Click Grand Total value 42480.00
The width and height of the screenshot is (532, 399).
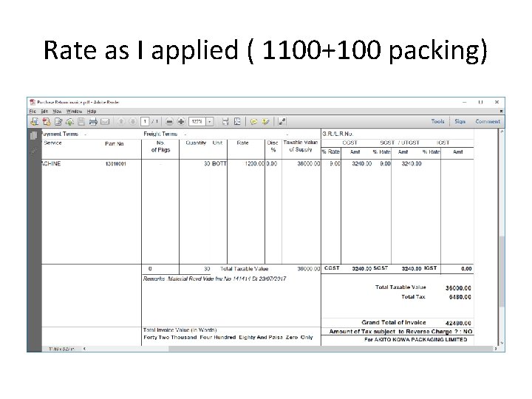point(458,323)
